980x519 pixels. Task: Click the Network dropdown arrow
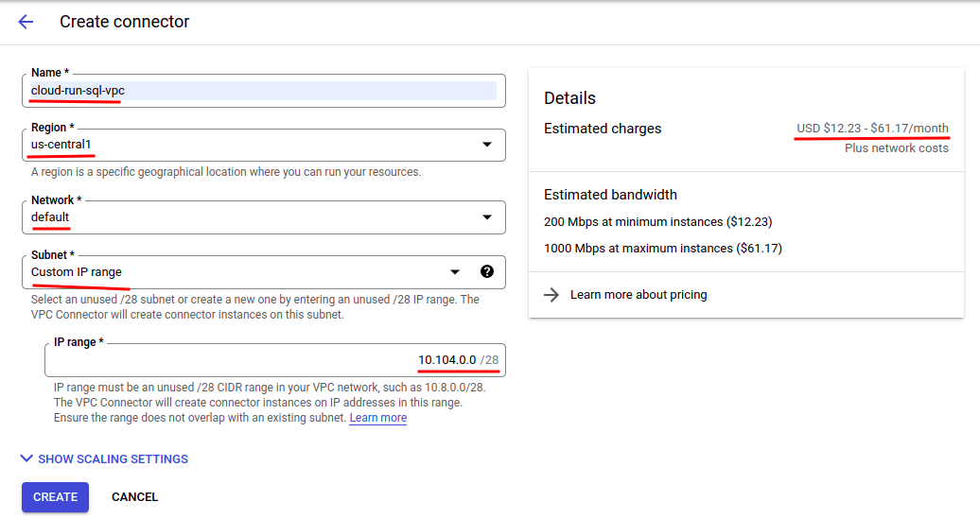coord(487,217)
